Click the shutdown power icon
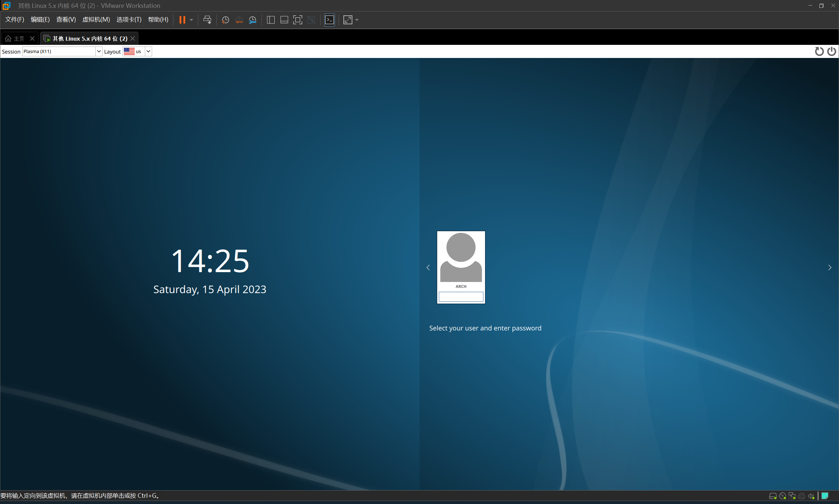The height and width of the screenshot is (504, 839). [x=831, y=51]
